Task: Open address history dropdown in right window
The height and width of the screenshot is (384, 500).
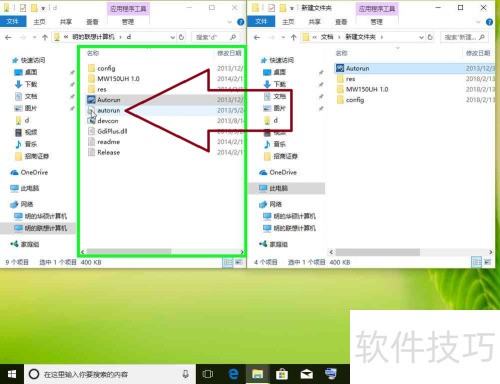Action: pyautogui.click(x=421, y=37)
